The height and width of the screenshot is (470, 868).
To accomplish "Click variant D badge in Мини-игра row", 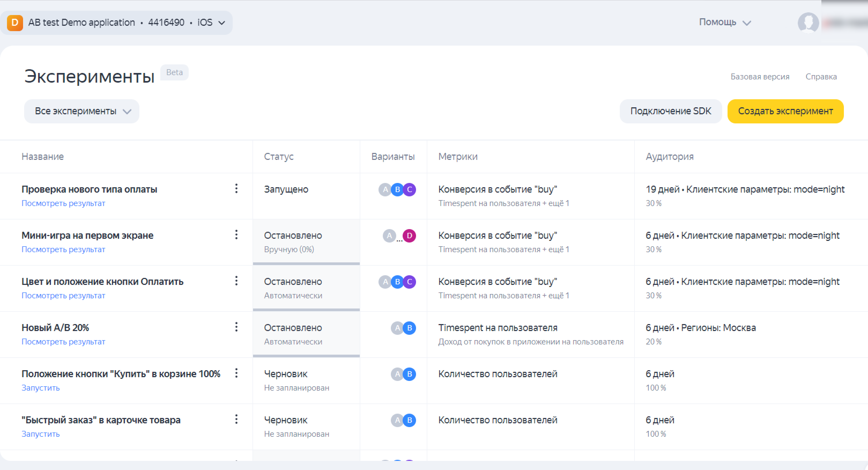I will [409, 236].
